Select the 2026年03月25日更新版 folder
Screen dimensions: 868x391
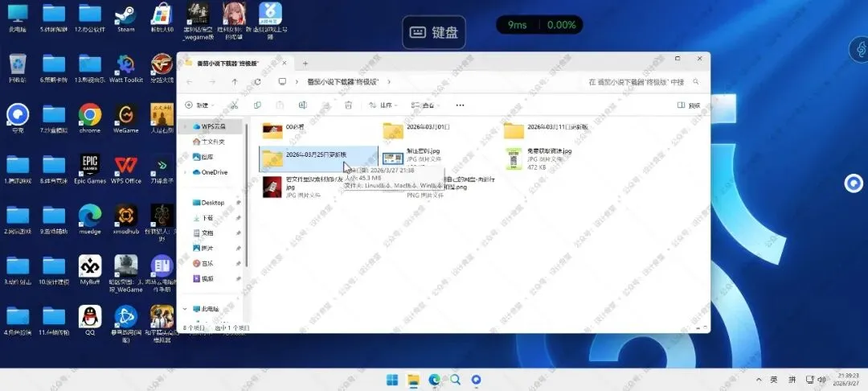[319, 159]
